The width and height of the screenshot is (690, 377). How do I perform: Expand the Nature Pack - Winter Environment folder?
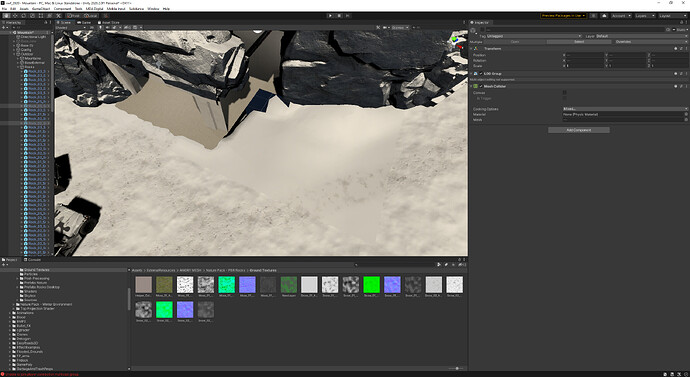pos(14,304)
